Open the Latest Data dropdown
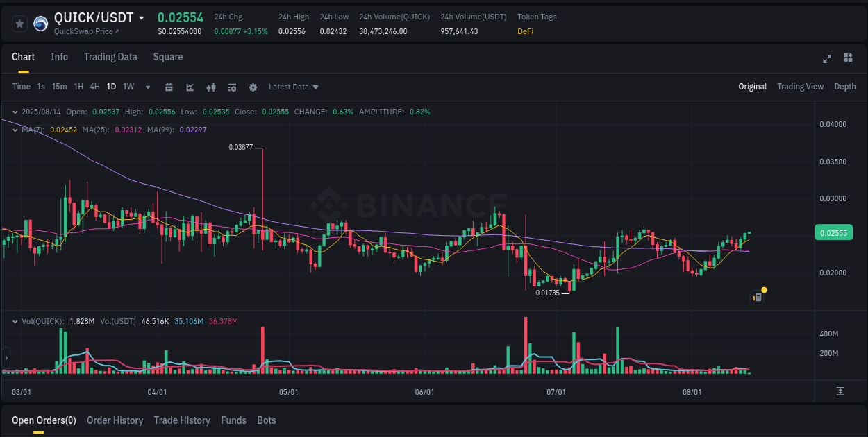 pos(294,87)
